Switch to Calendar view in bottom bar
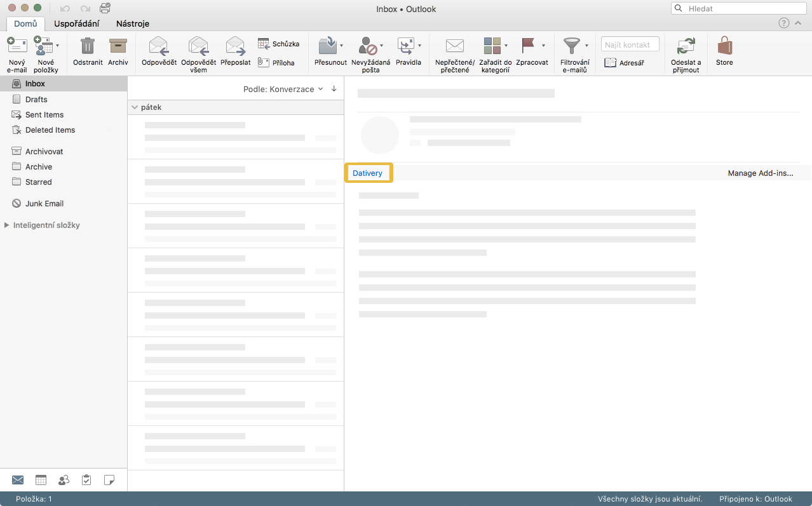The width and height of the screenshot is (812, 506). 41,480
